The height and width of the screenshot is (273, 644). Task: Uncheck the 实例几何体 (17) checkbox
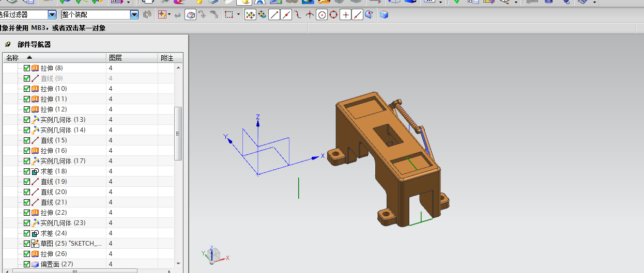[27, 161]
